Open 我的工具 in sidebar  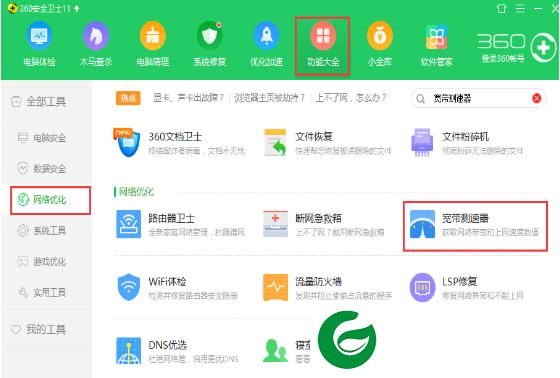46,329
